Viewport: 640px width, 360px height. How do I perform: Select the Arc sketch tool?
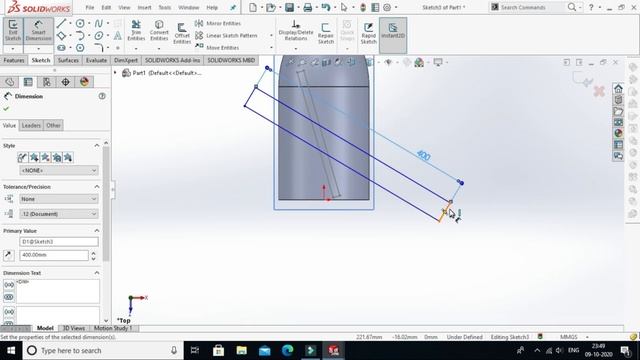coord(80,36)
